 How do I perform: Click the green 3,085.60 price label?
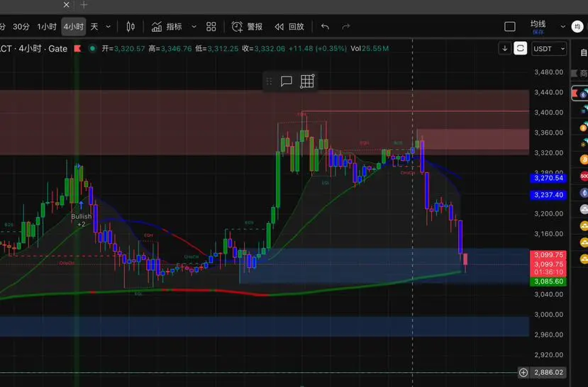[x=548, y=281]
